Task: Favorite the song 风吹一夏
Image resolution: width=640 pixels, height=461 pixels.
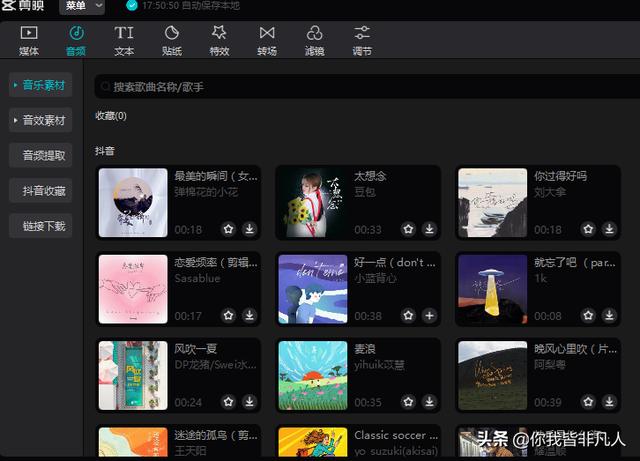Action: point(229,402)
